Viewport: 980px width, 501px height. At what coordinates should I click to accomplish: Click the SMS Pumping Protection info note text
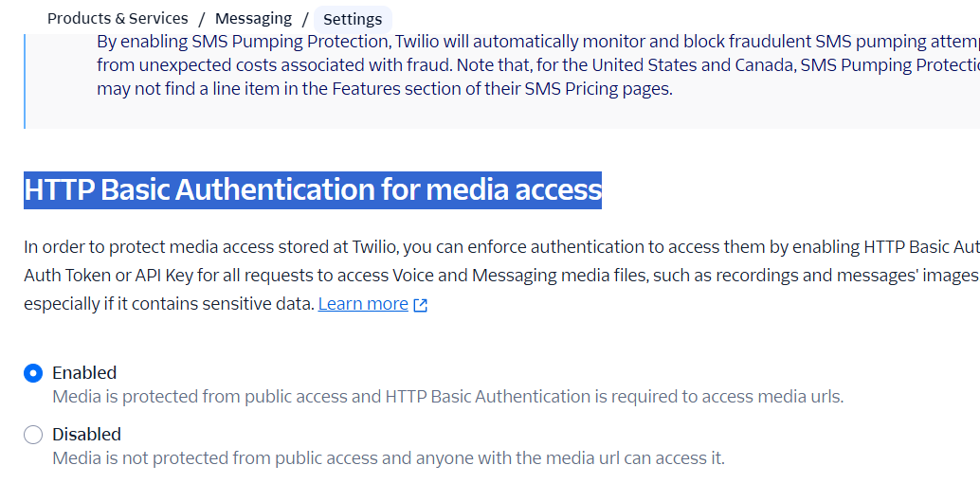538,65
